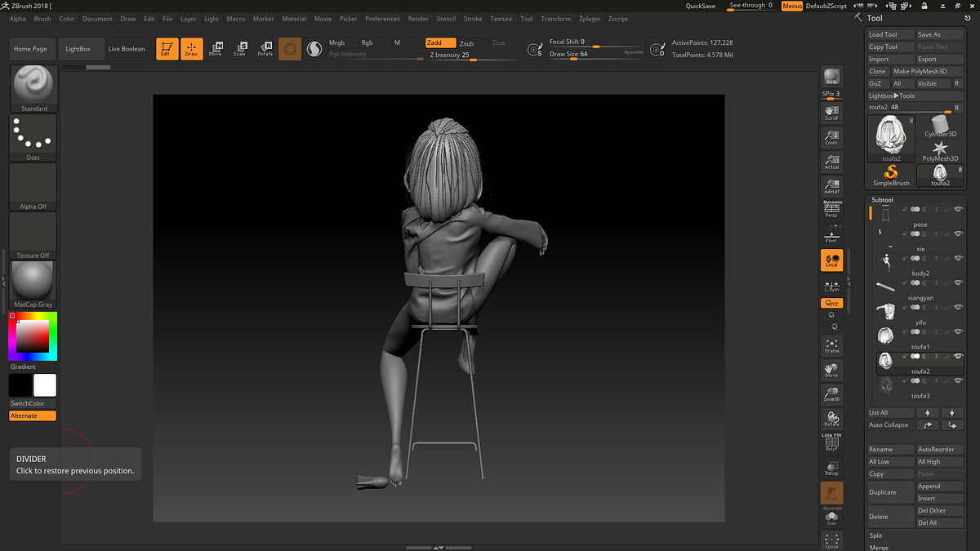Screen dimensions: 980x551
Task: Toggle PolyF wireframe display
Action: 831,442
